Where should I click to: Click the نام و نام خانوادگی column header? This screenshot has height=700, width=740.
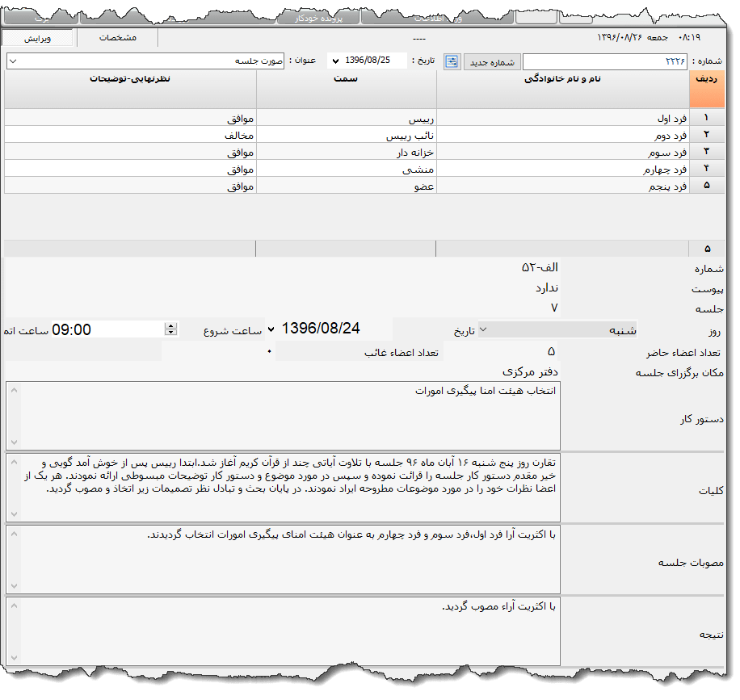tap(562, 89)
